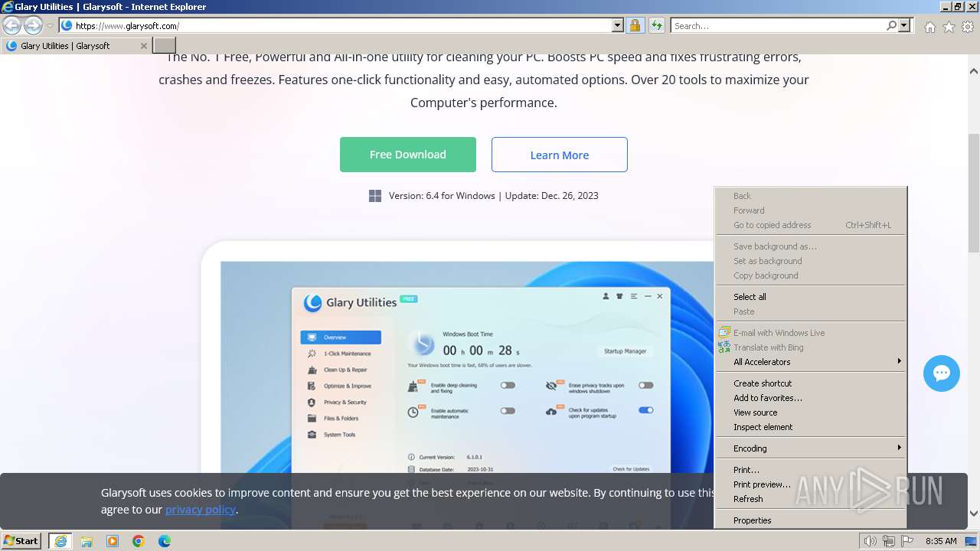Viewport: 980px width, 551px height.
Task: Click the search magnifier icon
Action: click(x=891, y=25)
